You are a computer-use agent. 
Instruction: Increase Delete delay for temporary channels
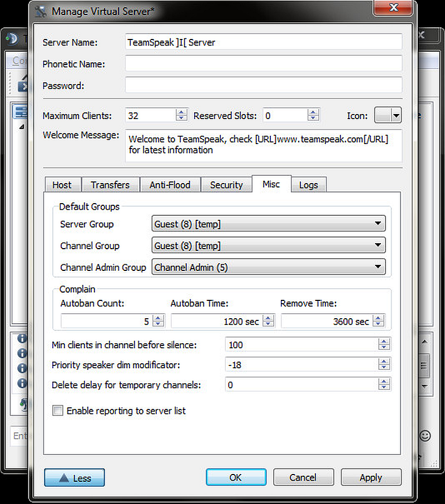tap(384, 381)
